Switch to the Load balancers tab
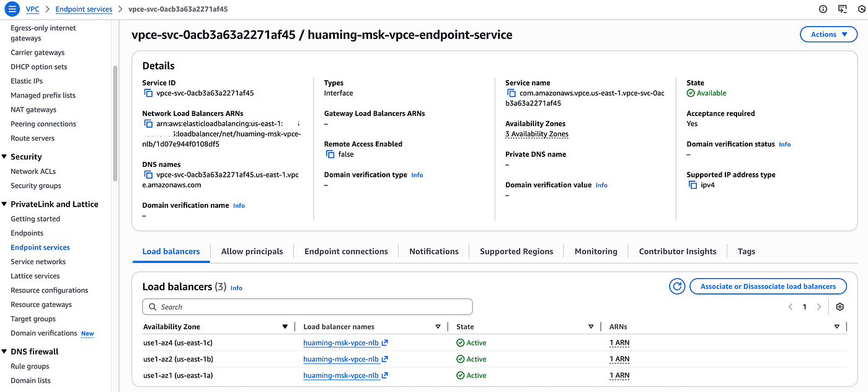 [171, 251]
